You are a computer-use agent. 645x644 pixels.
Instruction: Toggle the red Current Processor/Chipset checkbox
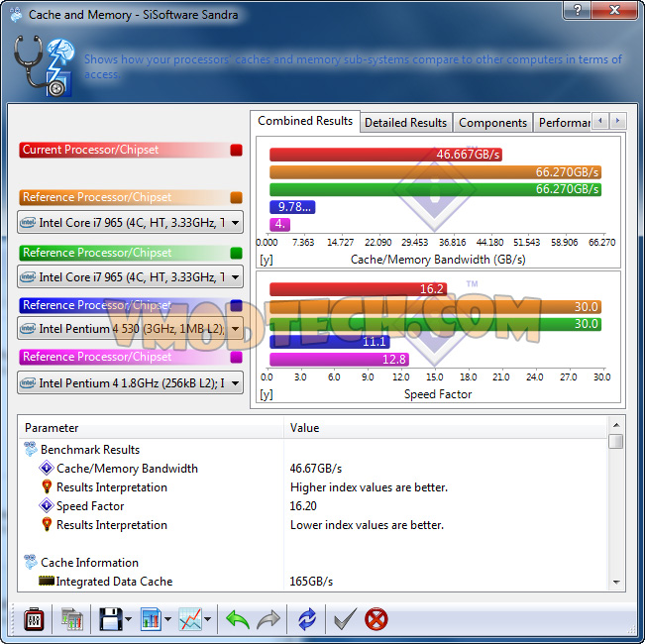236,151
